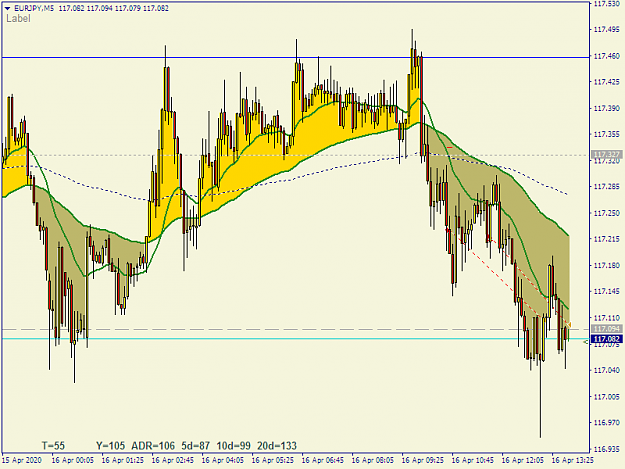The image size is (625, 469).
Task: Click the 117.495 price scale label
Action: [x=607, y=30]
